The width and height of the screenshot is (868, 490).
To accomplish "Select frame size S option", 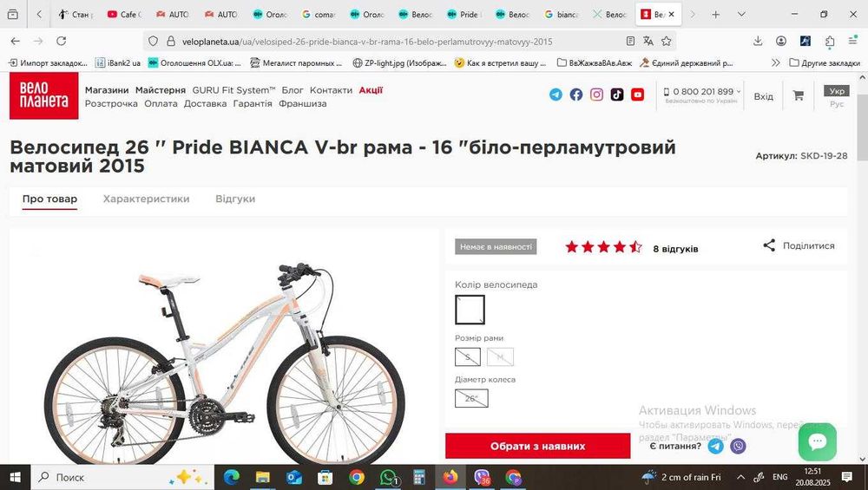I will tap(468, 356).
